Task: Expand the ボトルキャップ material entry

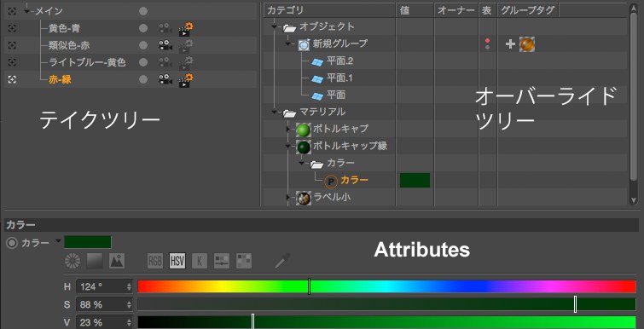Action: (288, 130)
